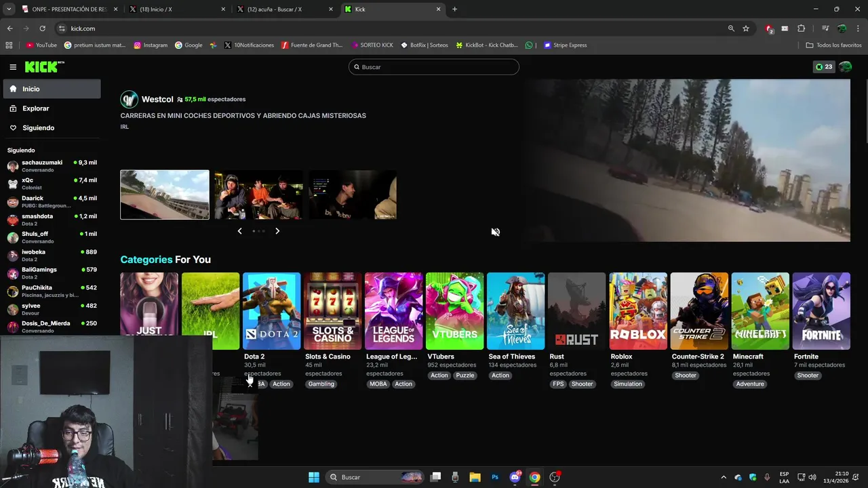
Task: Reload the kick.com page
Action: [x=42, y=28]
